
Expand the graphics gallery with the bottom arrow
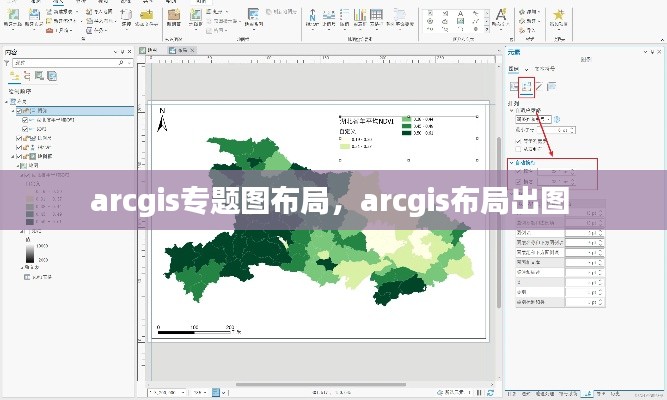point(487,29)
